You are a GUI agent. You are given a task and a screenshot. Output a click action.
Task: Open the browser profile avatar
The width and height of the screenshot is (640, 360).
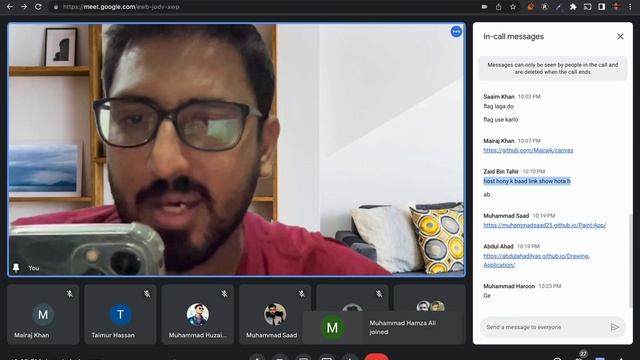point(616,7)
